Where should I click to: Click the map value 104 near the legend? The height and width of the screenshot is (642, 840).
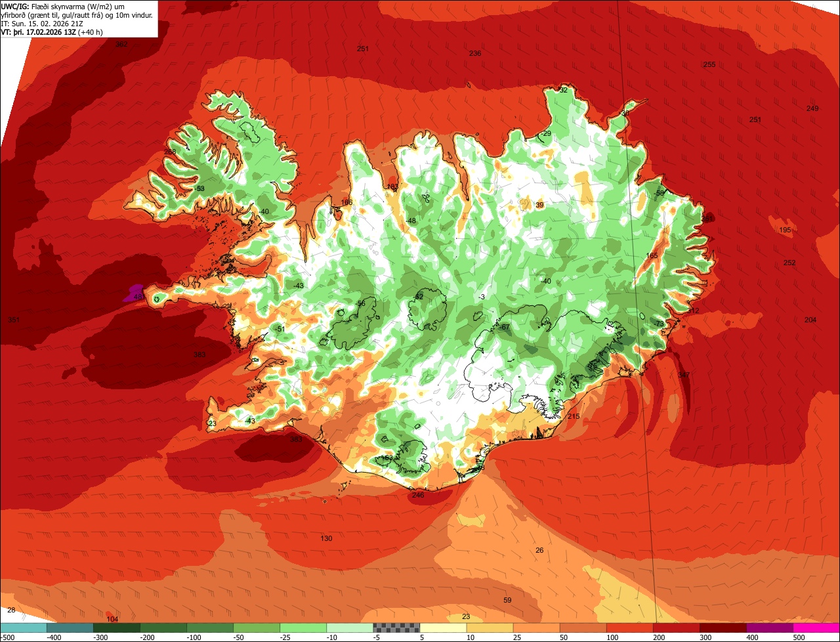point(112,619)
